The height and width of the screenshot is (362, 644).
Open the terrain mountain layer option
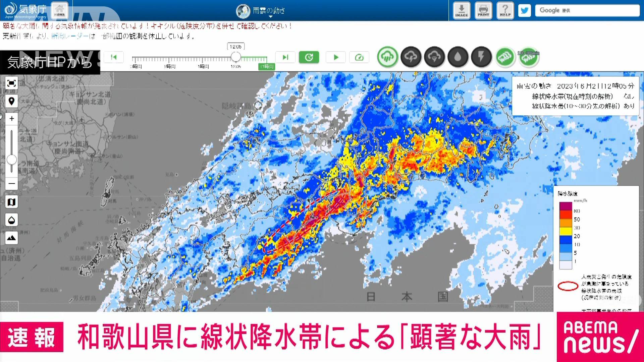tap(11, 238)
